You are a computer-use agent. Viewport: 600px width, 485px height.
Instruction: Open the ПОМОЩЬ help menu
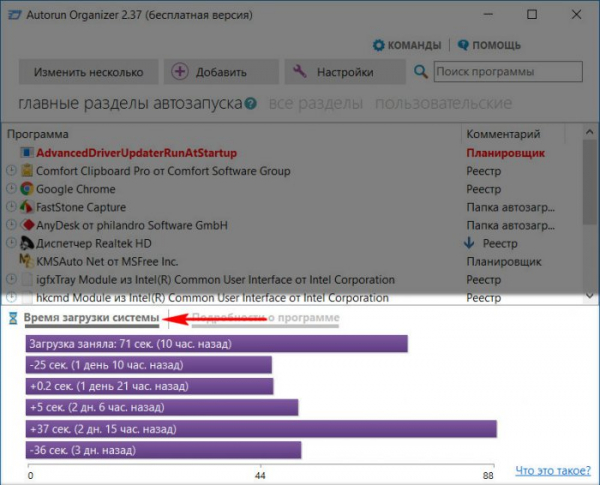click(489, 45)
